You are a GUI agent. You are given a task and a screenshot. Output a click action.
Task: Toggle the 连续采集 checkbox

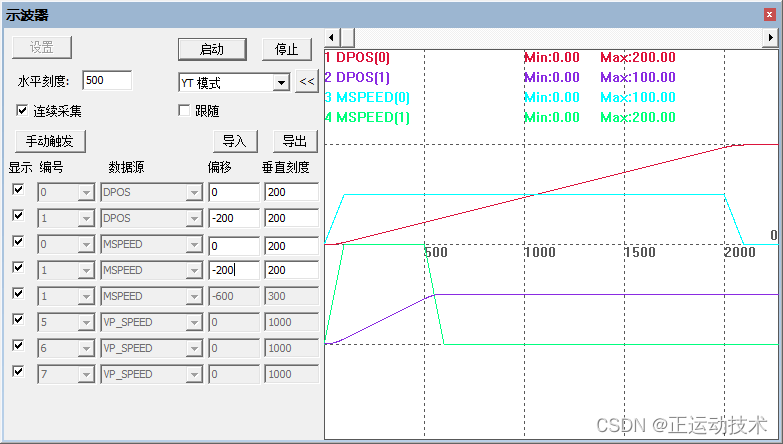pos(22,110)
